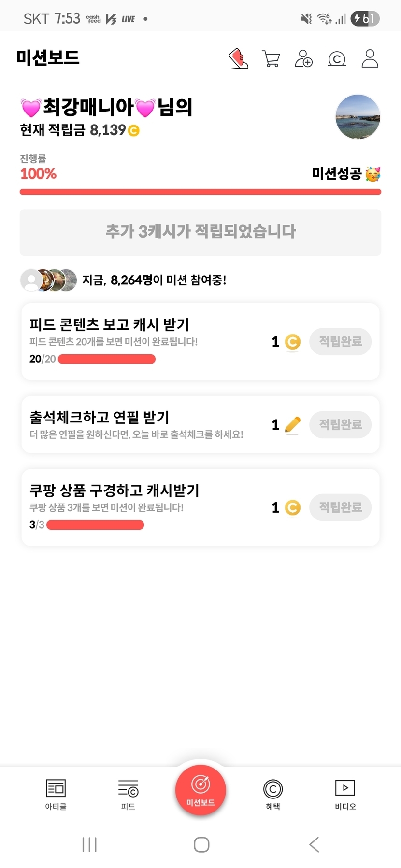
Task: Tap the invite friend icon
Action: [x=304, y=59]
